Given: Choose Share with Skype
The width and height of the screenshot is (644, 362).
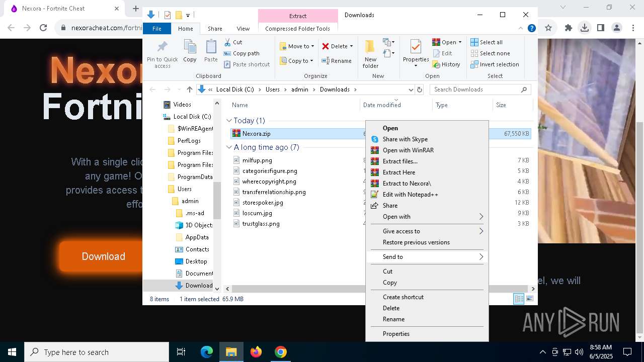Looking at the screenshot, I should tap(427, 139).
